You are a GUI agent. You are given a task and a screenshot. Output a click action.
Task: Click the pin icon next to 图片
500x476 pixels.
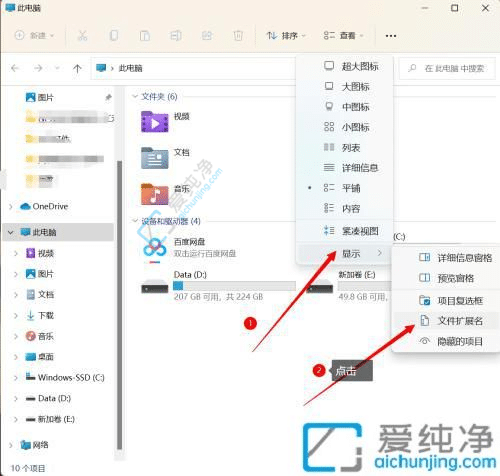point(108,97)
